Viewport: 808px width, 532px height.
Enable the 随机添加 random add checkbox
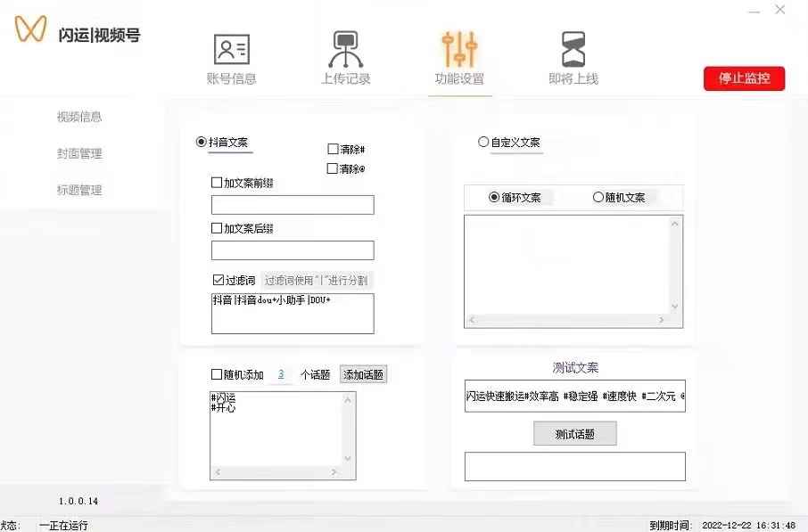[x=215, y=374]
